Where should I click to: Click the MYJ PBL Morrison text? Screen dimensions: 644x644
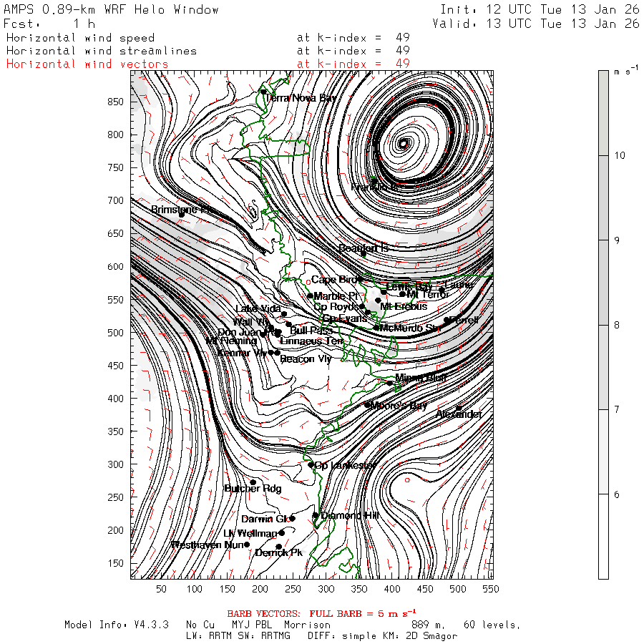coord(281,625)
